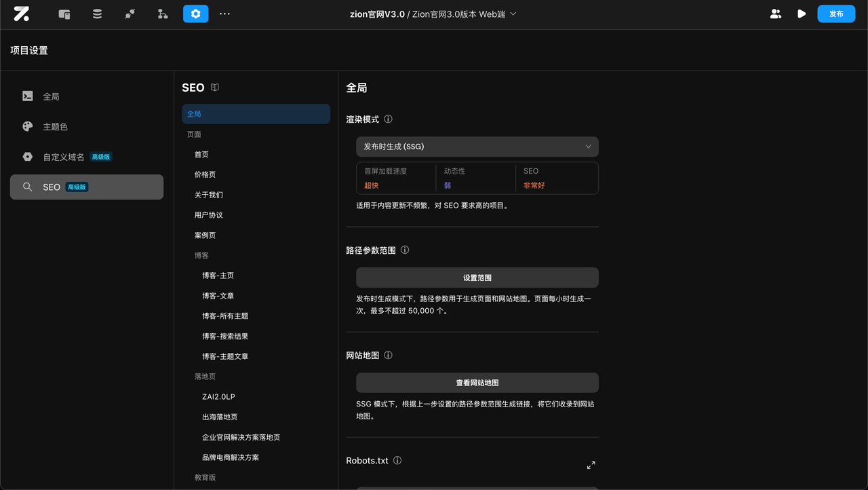Select 博客-主页 under 博客
This screenshot has width=868, height=490.
[x=218, y=275]
